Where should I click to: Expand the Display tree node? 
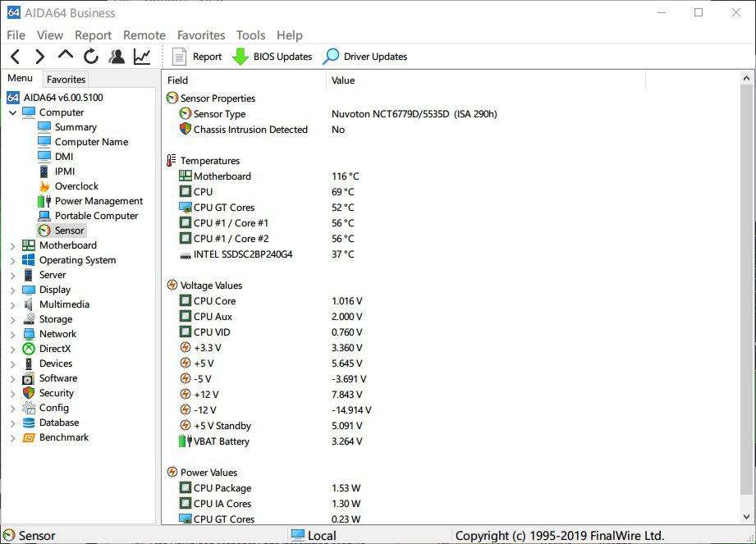[12, 290]
